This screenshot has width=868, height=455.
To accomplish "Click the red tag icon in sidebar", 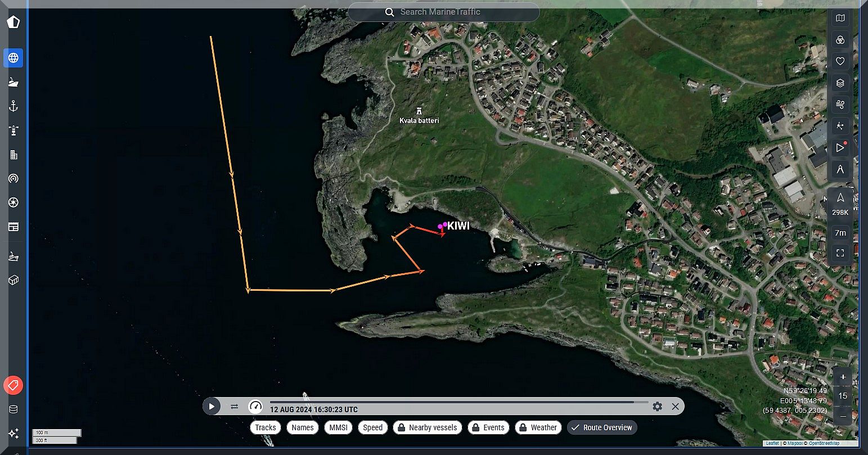I will (14, 385).
